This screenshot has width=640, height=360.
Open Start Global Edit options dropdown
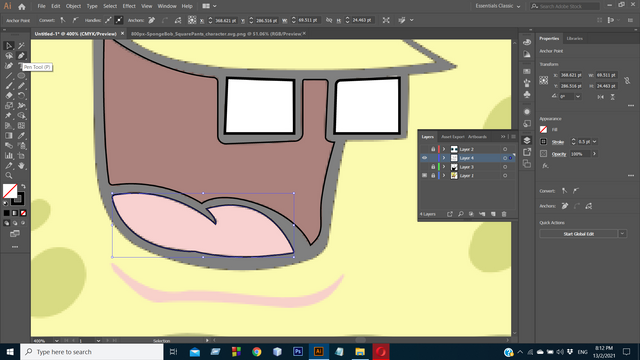click(622, 234)
